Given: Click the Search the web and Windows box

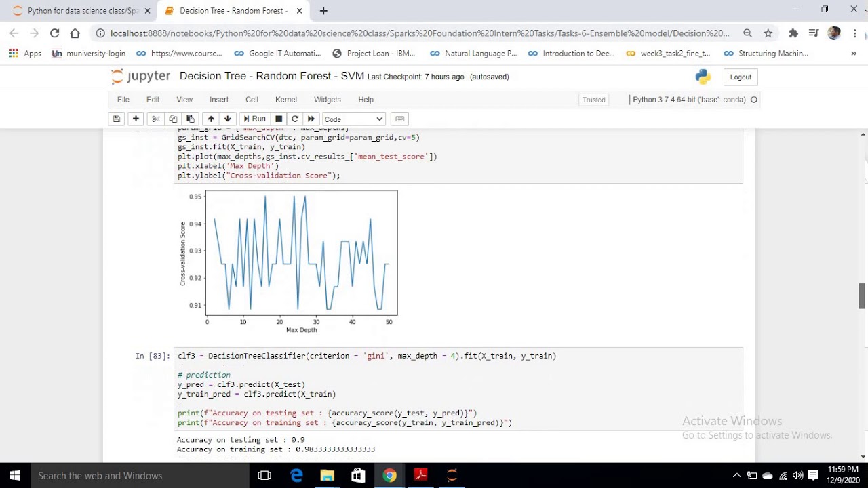Looking at the screenshot, I should click(x=139, y=476).
